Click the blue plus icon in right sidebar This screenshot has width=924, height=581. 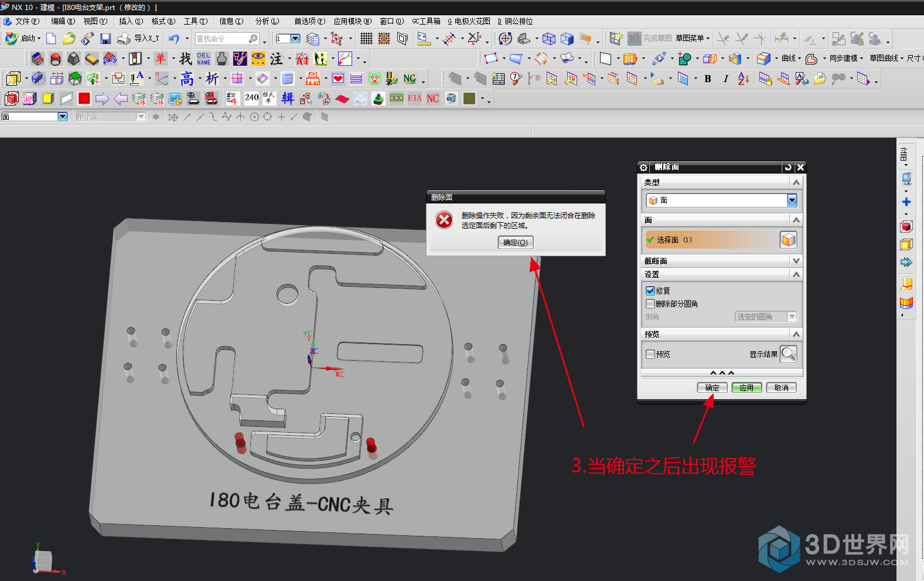[x=906, y=202]
